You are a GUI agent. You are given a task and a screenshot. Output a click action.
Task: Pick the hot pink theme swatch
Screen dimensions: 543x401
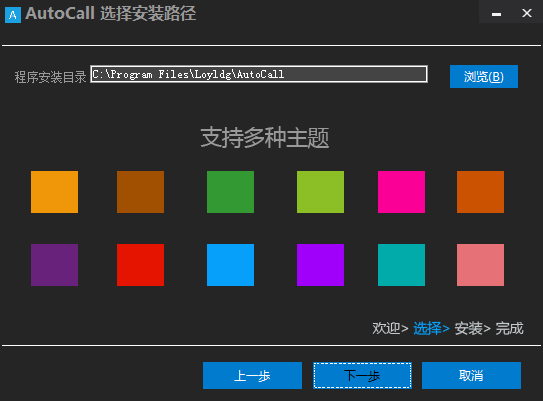401,192
